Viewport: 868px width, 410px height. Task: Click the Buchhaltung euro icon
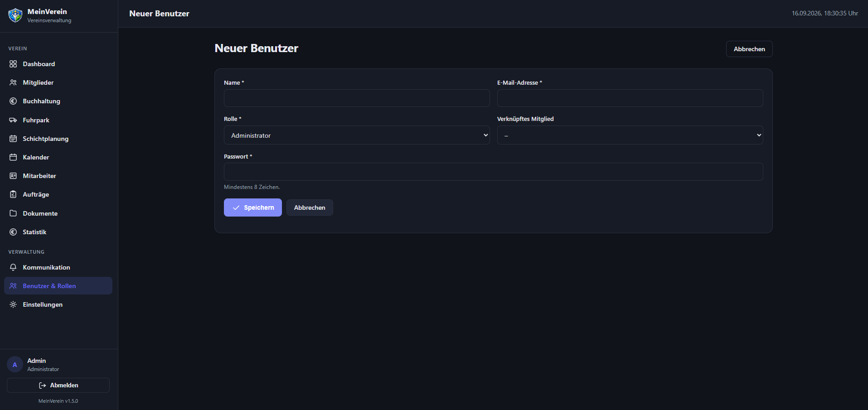pyautogui.click(x=13, y=101)
